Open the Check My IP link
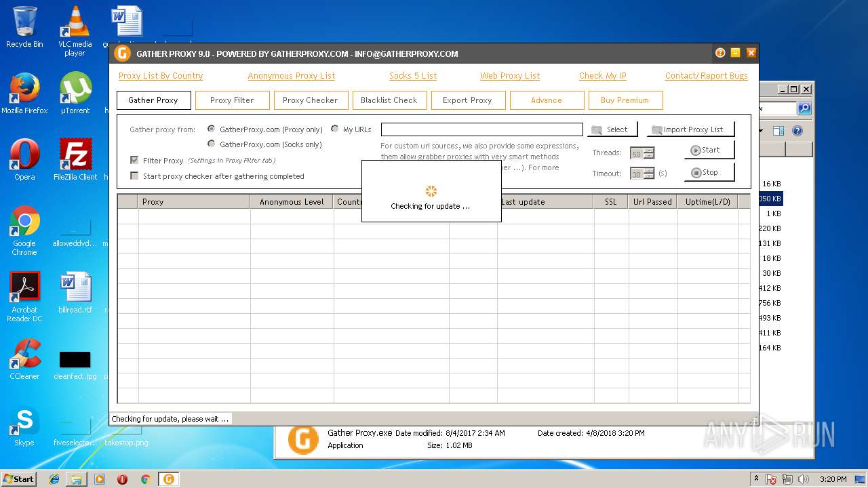 click(x=603, y=76)
